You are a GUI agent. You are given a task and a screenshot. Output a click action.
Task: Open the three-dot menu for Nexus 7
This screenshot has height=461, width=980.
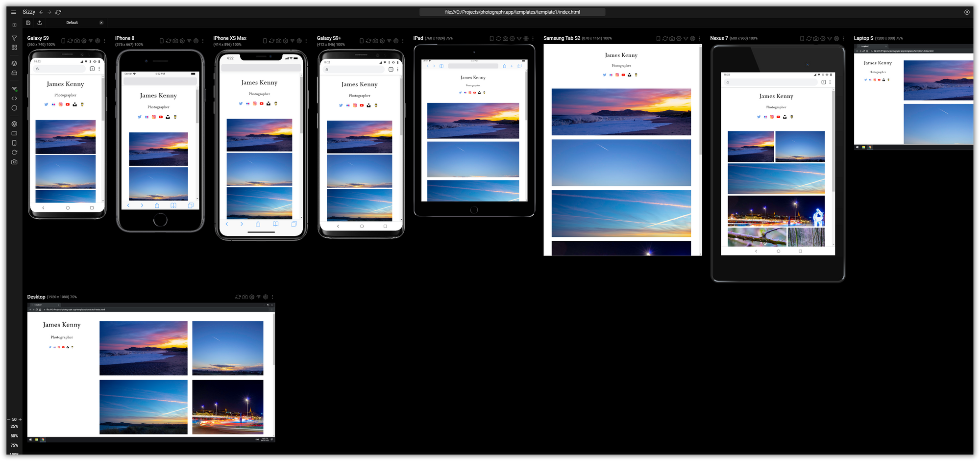coord(843,38)
